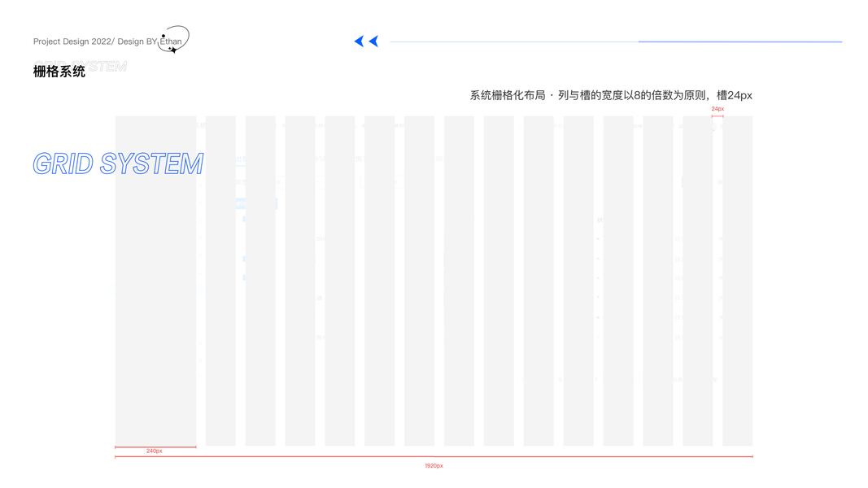Click the second blue back arrow icon
Viewport: 868px width, 488px height.
(373, 41)
